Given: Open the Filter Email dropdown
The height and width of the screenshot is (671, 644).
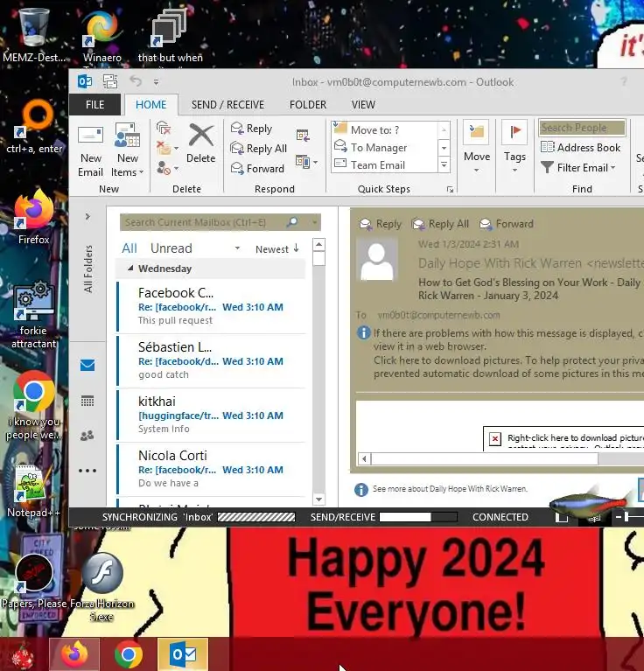Looking at the screenshot, I should tap(578, 168).
